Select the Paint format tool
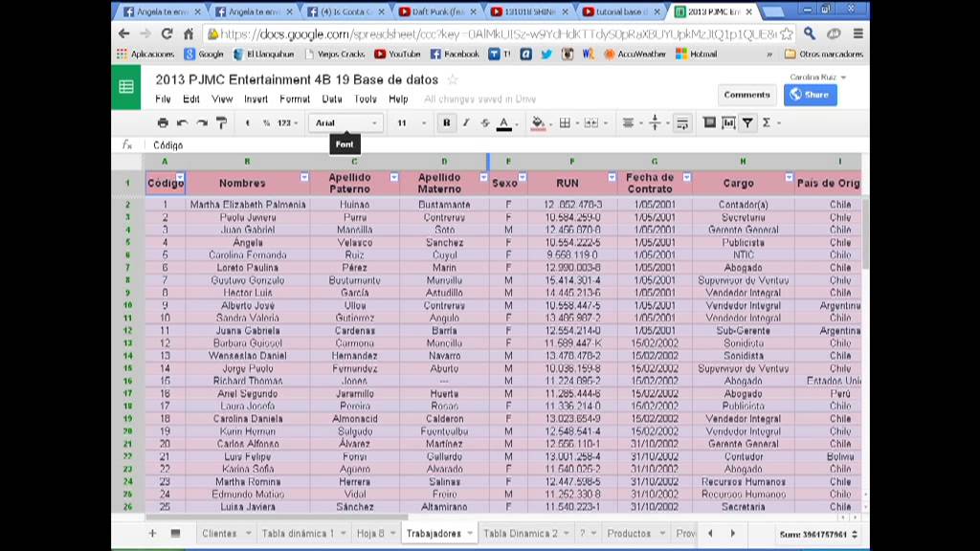The width and height of the screenshot is (980, 551). point(221,123)
